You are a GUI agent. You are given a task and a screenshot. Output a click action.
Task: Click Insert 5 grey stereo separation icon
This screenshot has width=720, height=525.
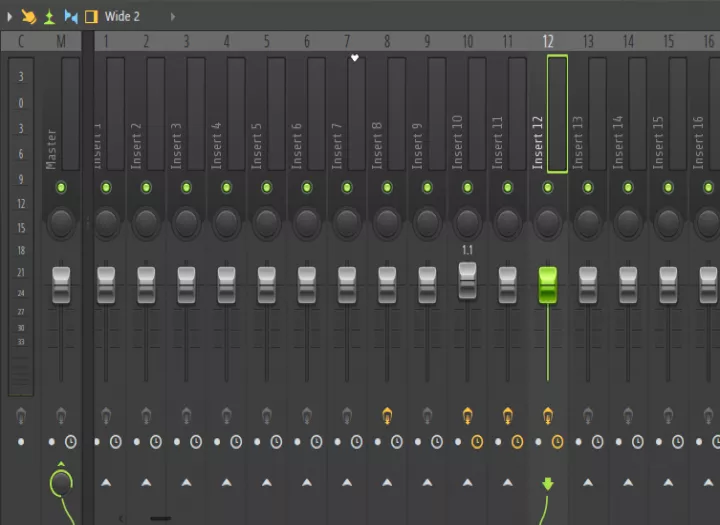coord(267,416)
